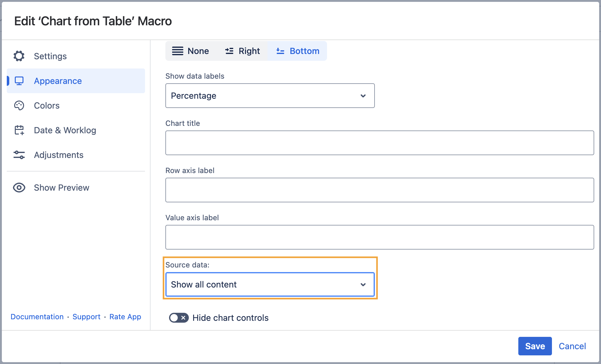The width and height of the screenshot is (601, 364).
Task: Open the Adjustments section
Action: tap(59, 155)
